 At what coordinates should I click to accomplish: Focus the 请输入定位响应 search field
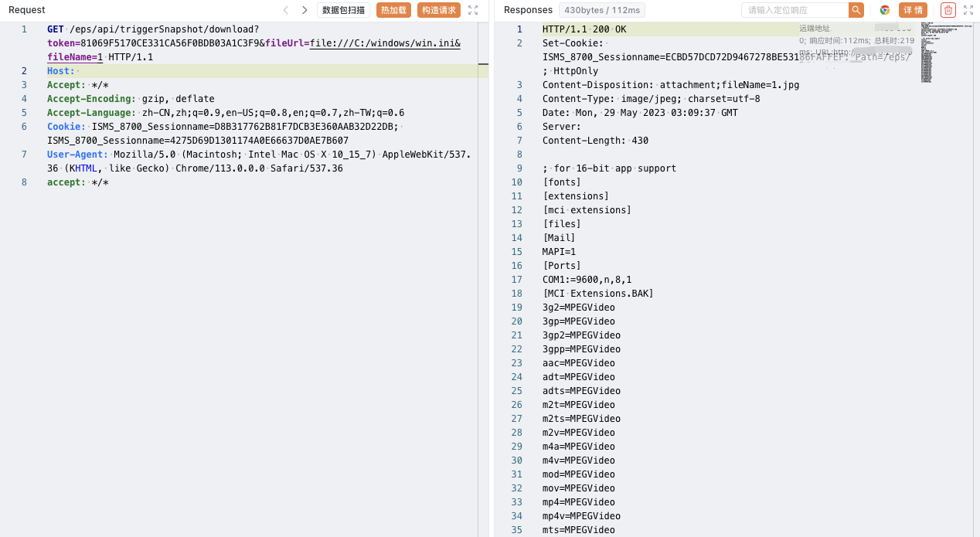pos(795,10)
